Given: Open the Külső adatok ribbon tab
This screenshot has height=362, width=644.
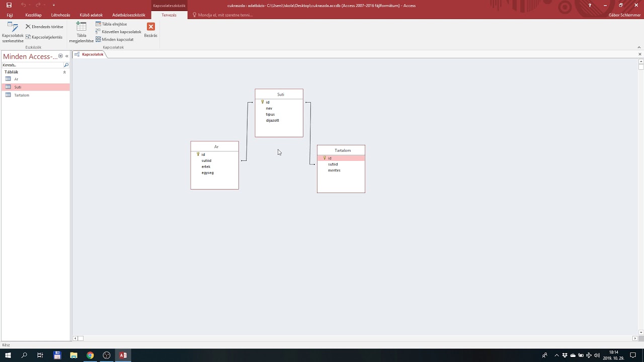Looking at the screenshot, I should 91,15.
